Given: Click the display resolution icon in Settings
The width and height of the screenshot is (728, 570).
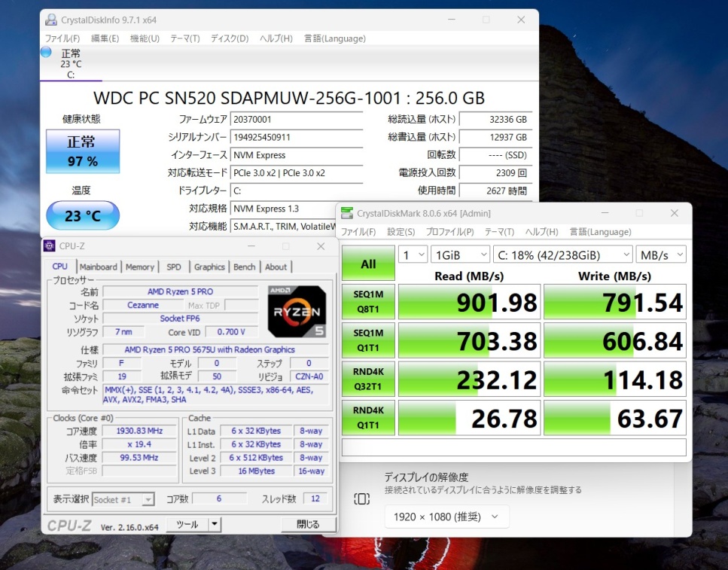Looking at the screenshot, I should [x=361, y=499].
